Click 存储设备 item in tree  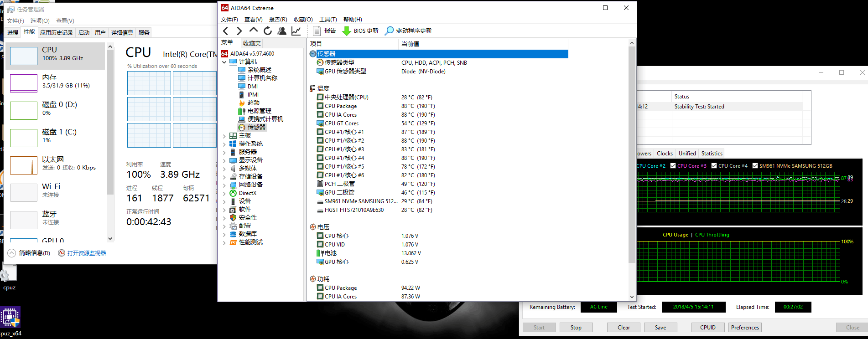[x=246, y=176]
